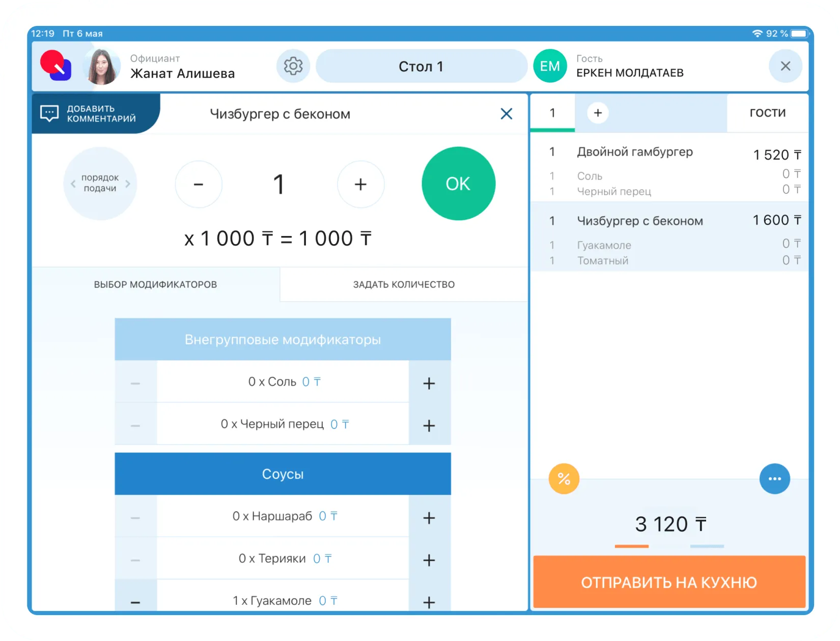Screen dimensions: 840x641
Task: Click the app logo in top left
Action: pyautogui.click(x=55, y=66)
